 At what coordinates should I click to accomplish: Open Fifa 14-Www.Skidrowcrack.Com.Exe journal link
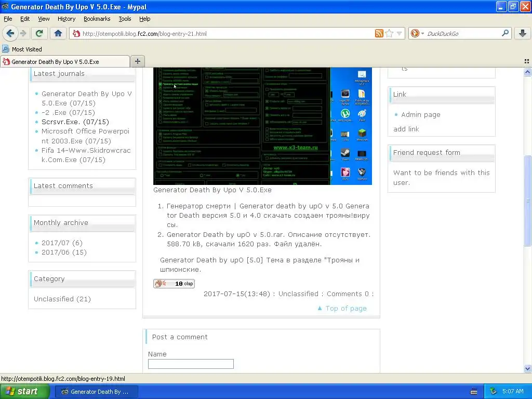tap(86, 155)
